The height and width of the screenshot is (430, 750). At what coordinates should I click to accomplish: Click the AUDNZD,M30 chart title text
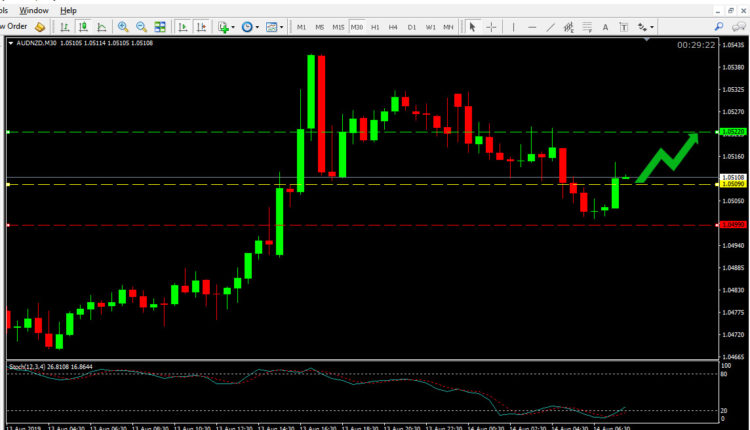coord(36,43)
